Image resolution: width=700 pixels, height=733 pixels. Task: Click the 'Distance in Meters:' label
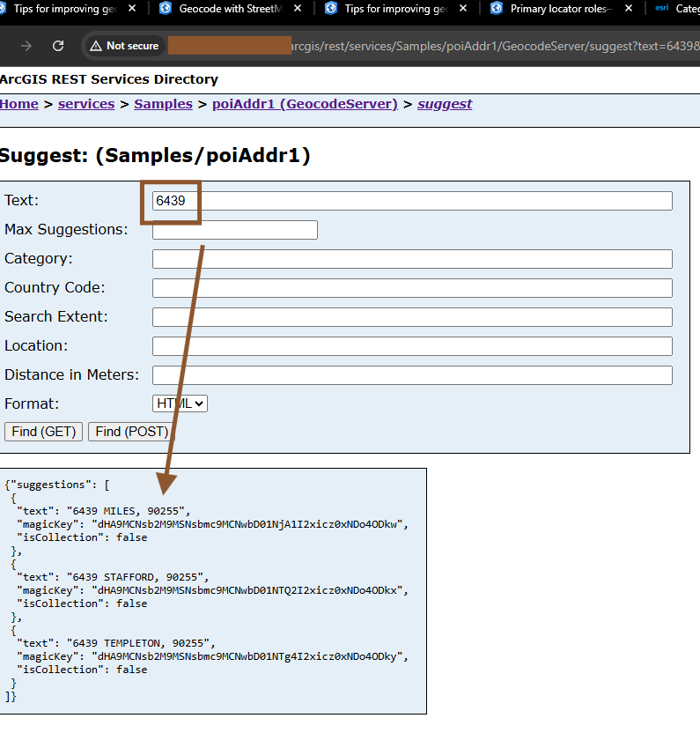click(71, 375)
